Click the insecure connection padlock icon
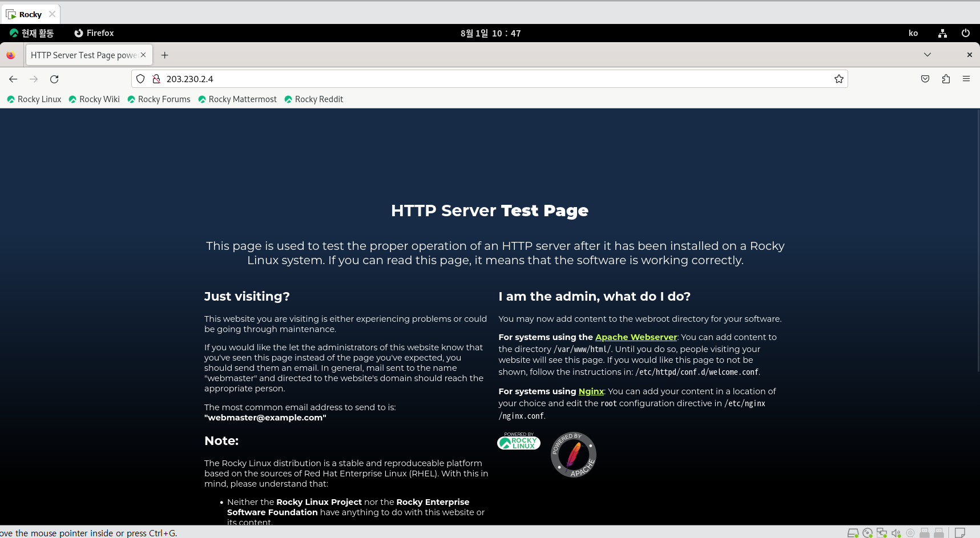 pos(156,79)
